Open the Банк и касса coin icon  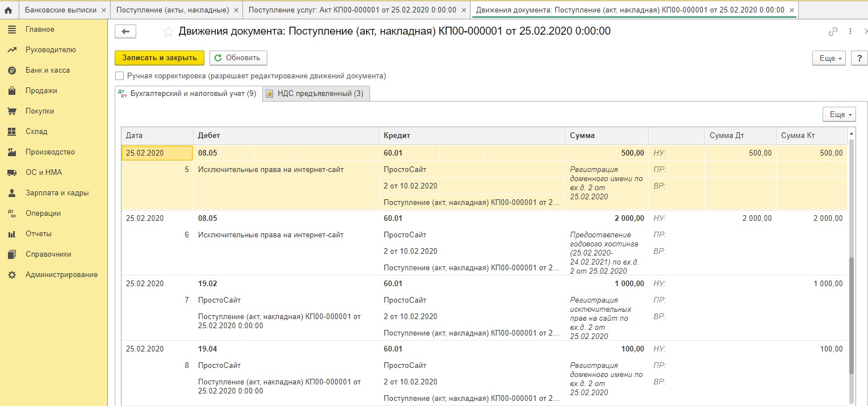pyautogui.click(x=11, y=70)
